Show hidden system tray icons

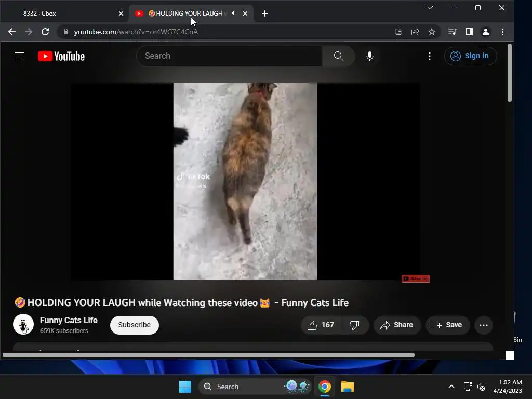(x=451, y=387)
